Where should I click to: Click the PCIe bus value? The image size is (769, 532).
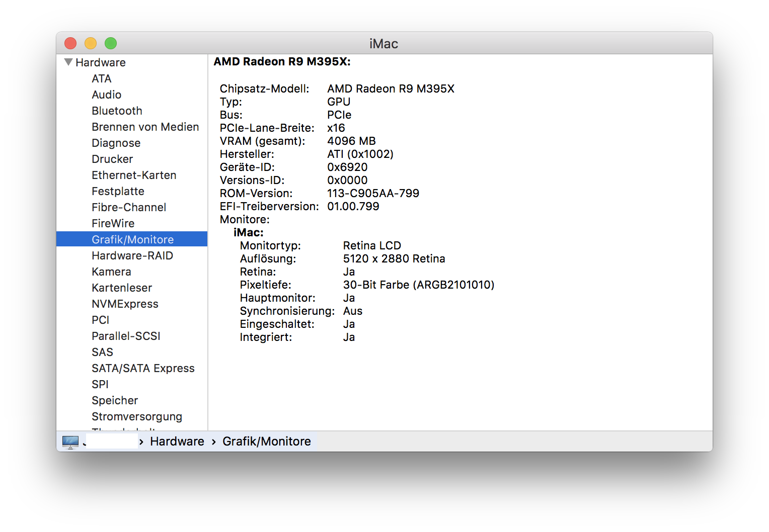pyautogui.click(x=339, y=115)
